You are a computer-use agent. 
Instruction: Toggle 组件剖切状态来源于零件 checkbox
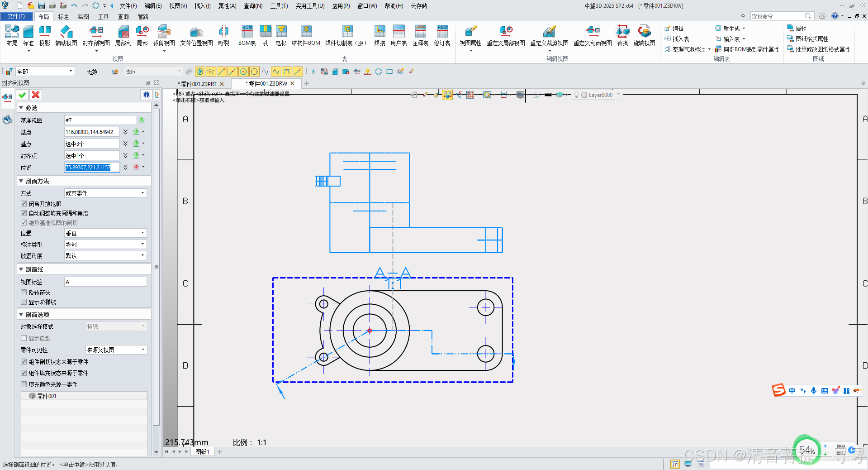24,362
